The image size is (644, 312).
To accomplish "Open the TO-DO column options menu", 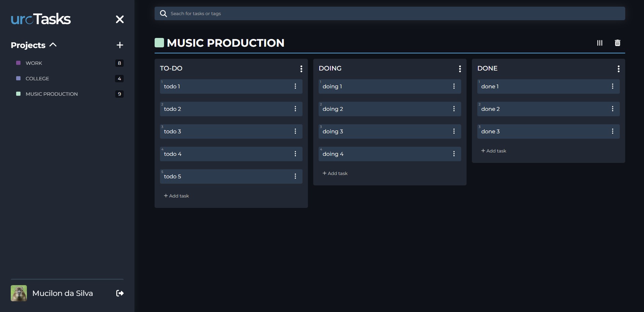I will click(x=301, y=69).
